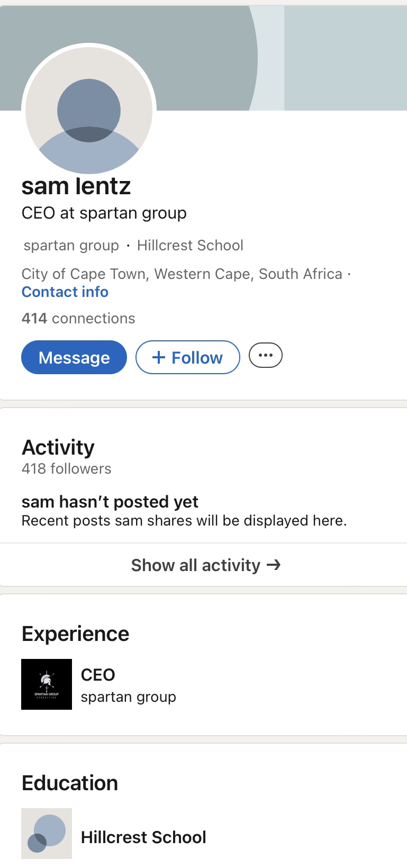407x868 pixels.
Task: Click Hillcrest School in the profile header
Action: (x=190, y=246)
